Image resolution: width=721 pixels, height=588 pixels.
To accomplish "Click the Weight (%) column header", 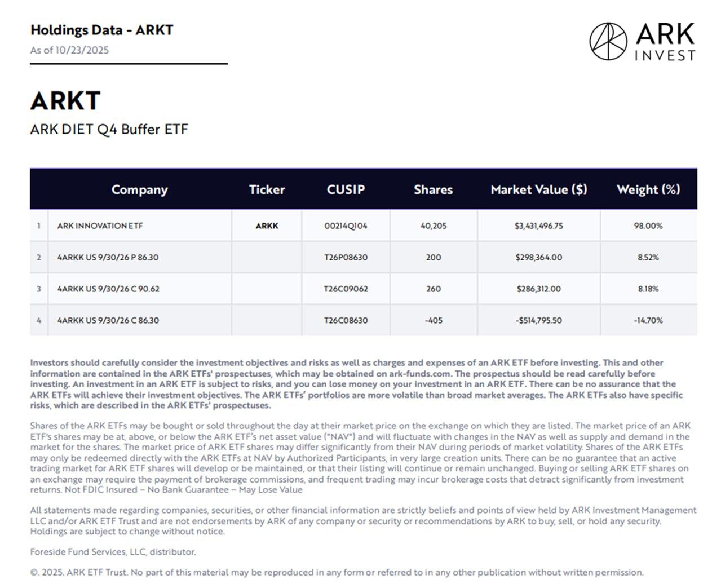I will pos(648,189).
